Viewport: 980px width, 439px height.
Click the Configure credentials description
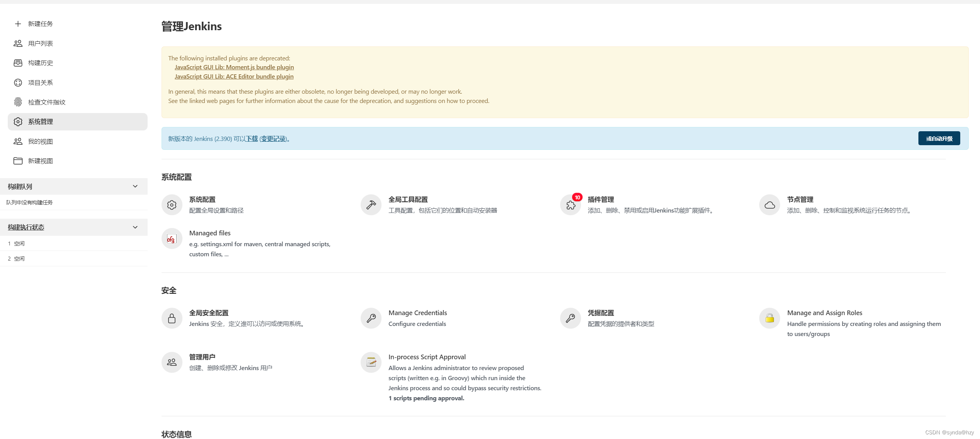(417, 324)
